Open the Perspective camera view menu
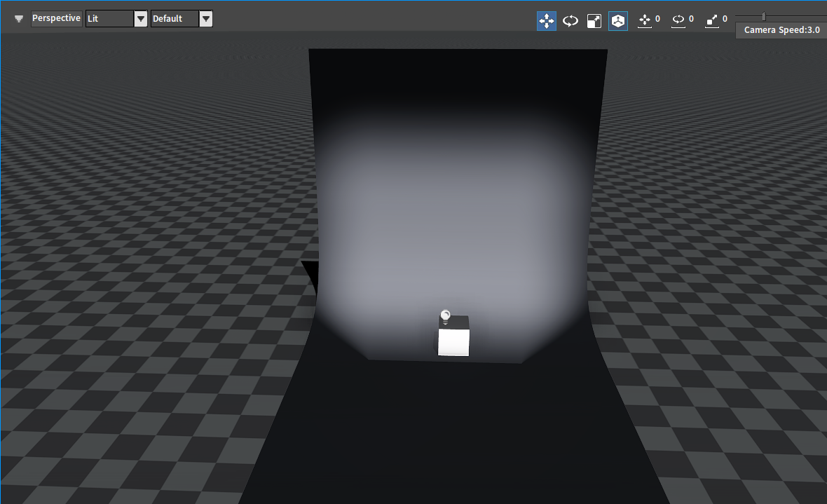Viewport: 827px width, 504px height. 57,18
